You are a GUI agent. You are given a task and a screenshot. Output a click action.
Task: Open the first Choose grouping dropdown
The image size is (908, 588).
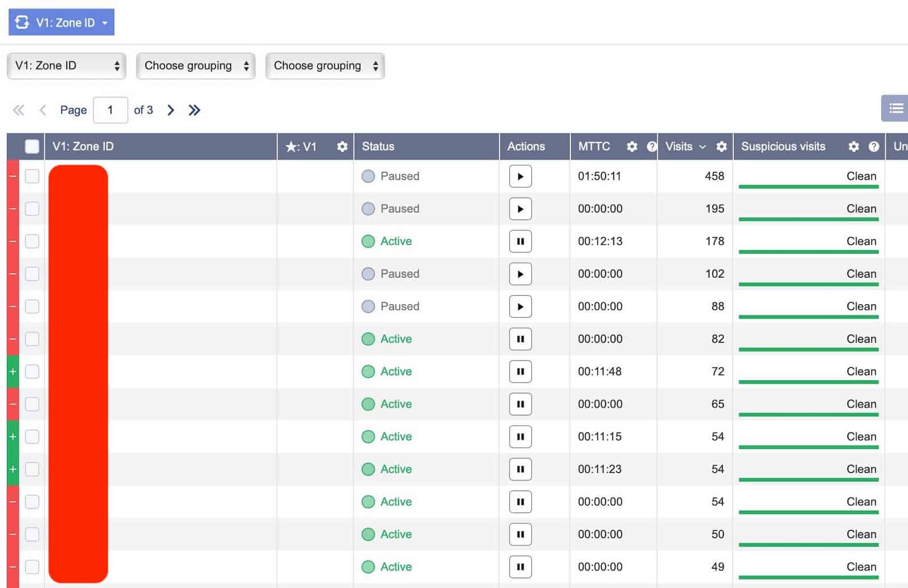(195, 65)
